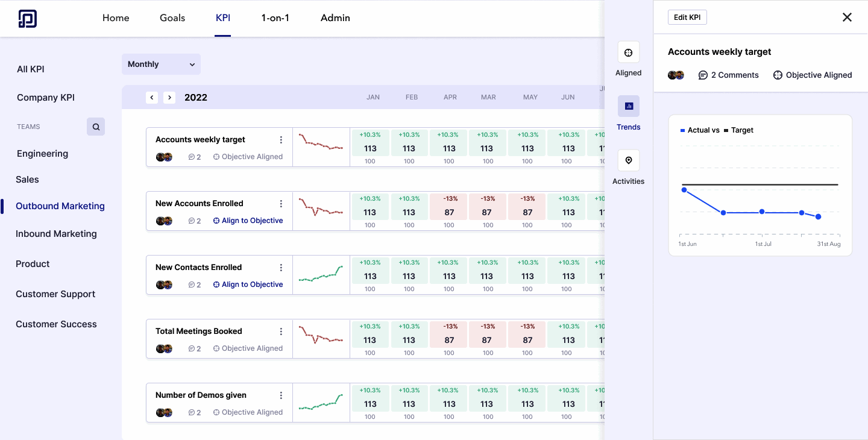The height and width of the screenshot is (440, 868).
Task: Open the Monthly period dropdown
Action: coord(160,64)
